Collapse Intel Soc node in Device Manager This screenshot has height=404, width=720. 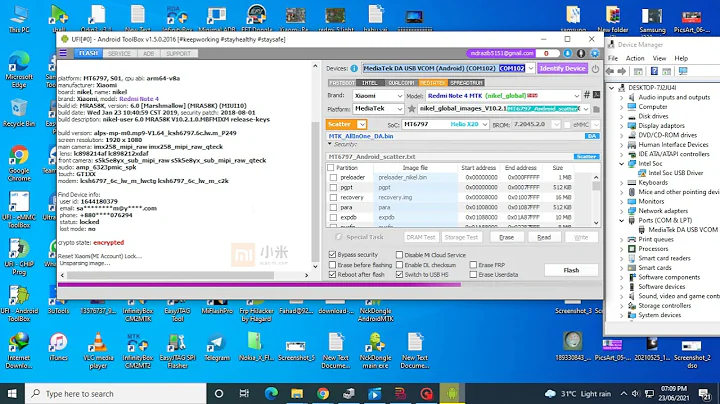click(x=622, y=163)
